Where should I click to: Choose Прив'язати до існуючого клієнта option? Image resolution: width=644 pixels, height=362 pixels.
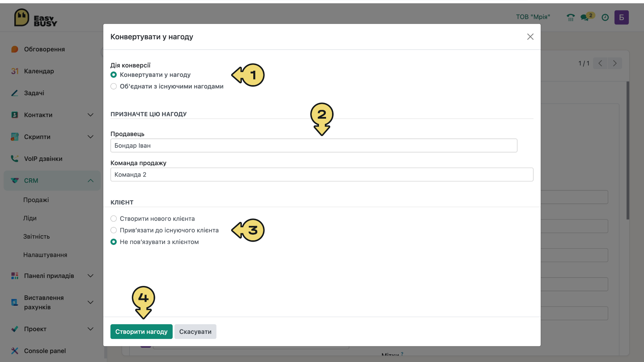[165, 230]
